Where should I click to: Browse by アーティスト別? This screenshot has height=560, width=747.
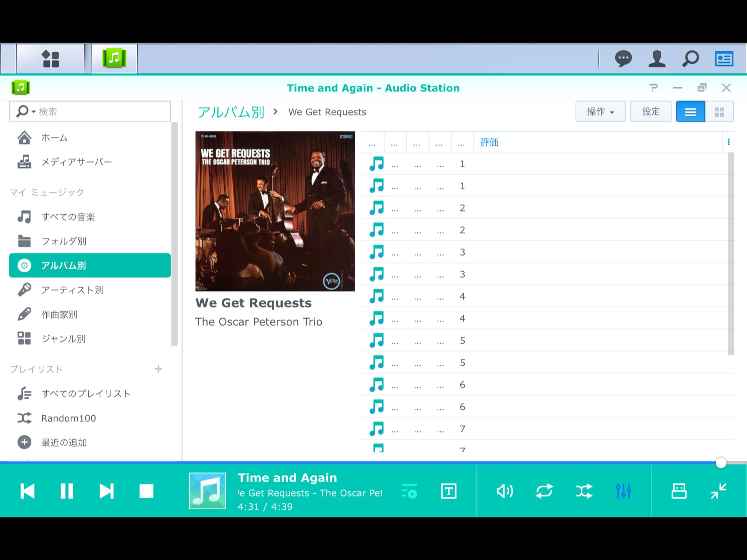[x=90, y=290]
